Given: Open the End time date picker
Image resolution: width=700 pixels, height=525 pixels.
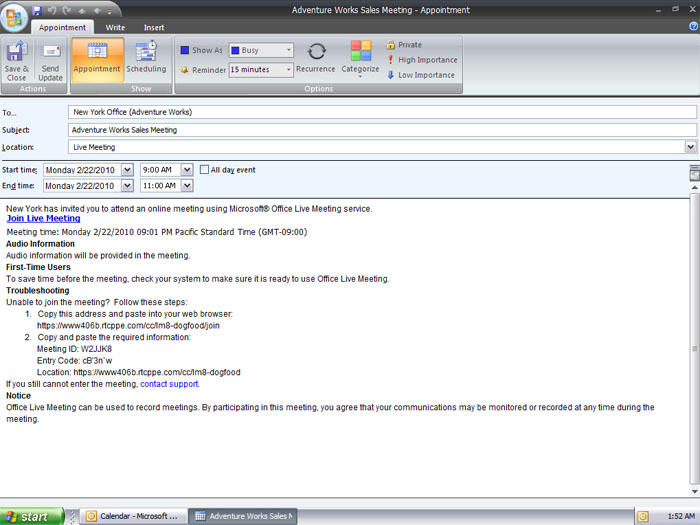Looking at the screenshot, I should (x=127, y=186).
